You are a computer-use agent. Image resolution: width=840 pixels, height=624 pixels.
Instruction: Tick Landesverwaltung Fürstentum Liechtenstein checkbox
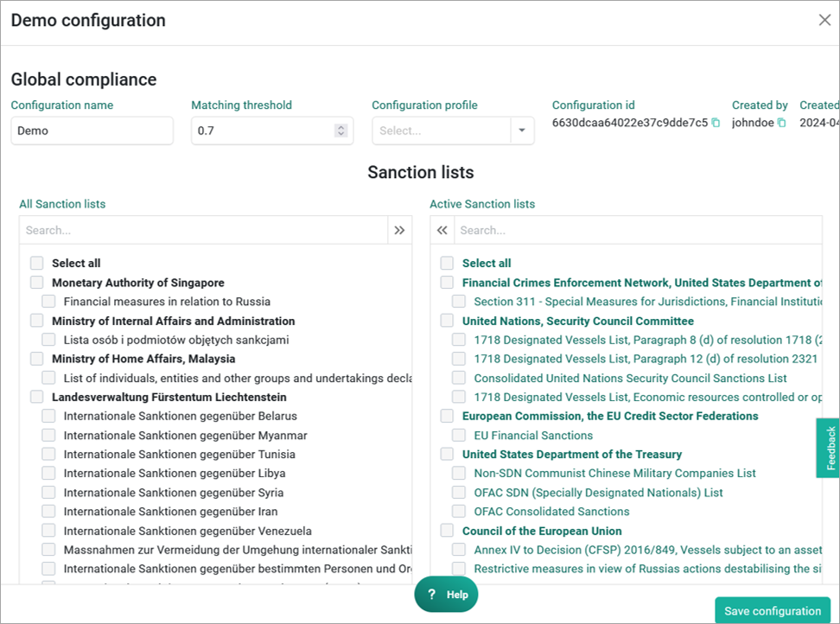pyautogui.click(x=37, y=397)
